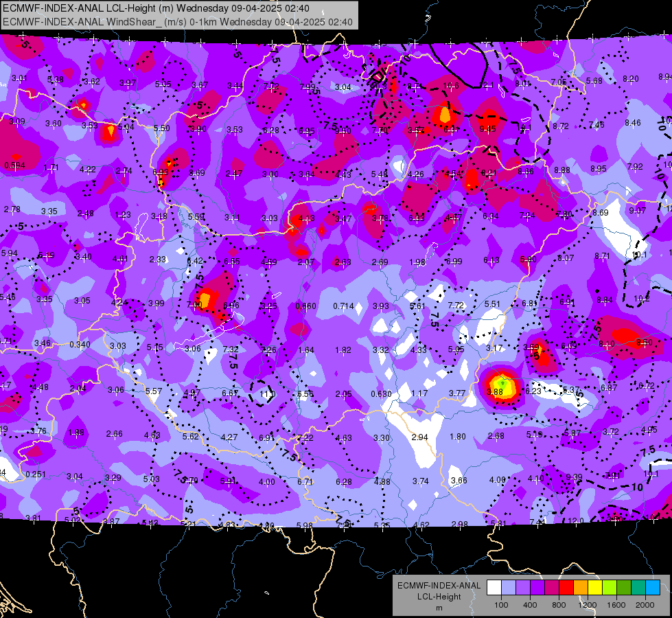Click the grid value 8.20

click(630, 78)
